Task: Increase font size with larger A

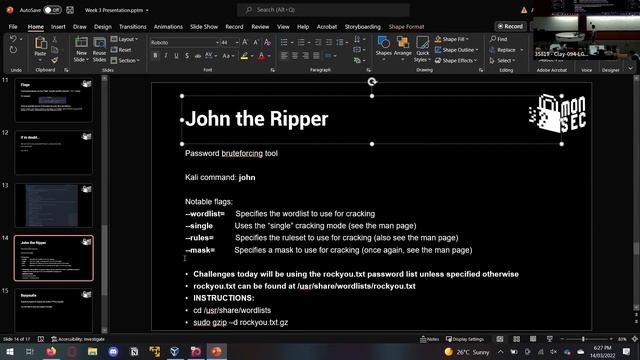Action: [x=245, y=42]
